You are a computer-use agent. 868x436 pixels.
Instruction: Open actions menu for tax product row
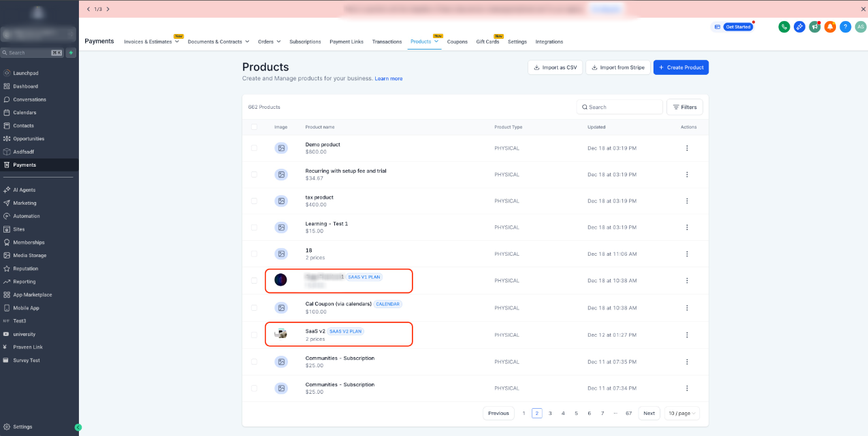[687, 201]
